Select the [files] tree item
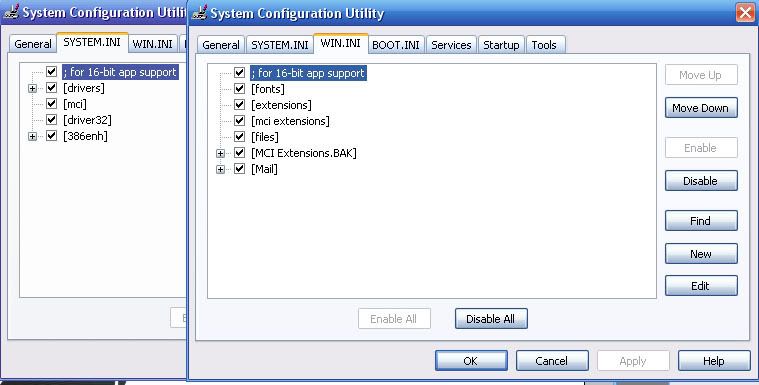The height and width of the screenshot is (385, 759). [265, 137]
